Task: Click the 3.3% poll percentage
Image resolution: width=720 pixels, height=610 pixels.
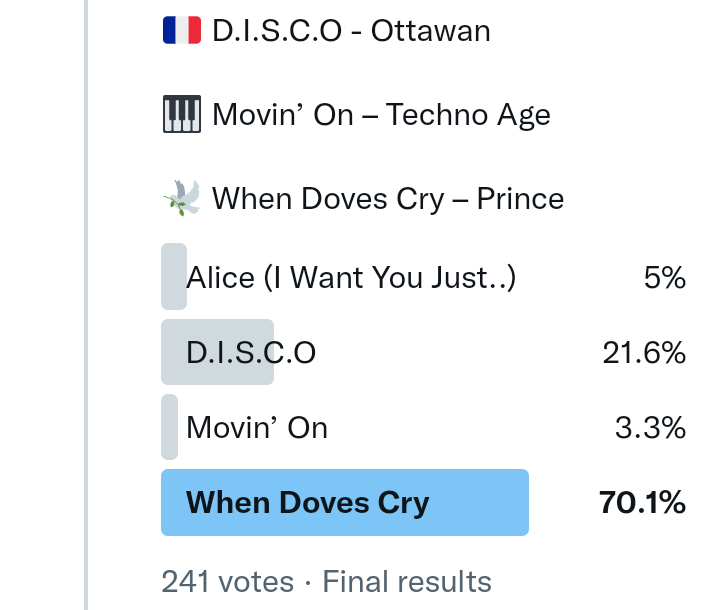Action: pos(650,428)
